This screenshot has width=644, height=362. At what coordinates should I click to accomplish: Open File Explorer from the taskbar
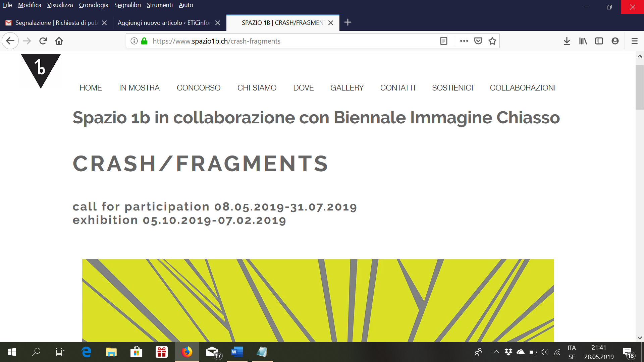point(111,352)
